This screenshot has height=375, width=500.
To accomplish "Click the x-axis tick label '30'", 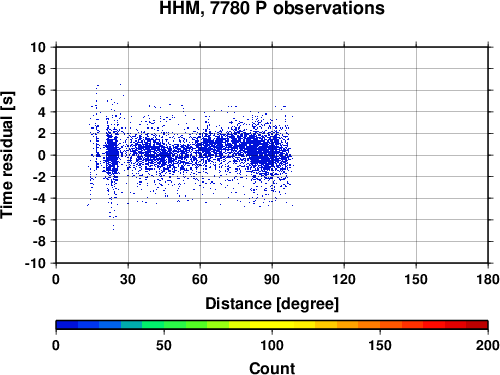I will tap(128, 279).
